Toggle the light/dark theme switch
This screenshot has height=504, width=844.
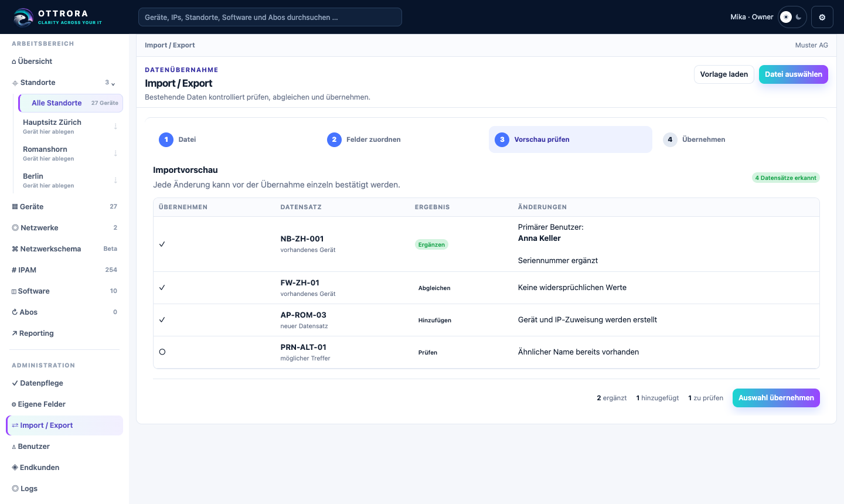click(792, 17)
